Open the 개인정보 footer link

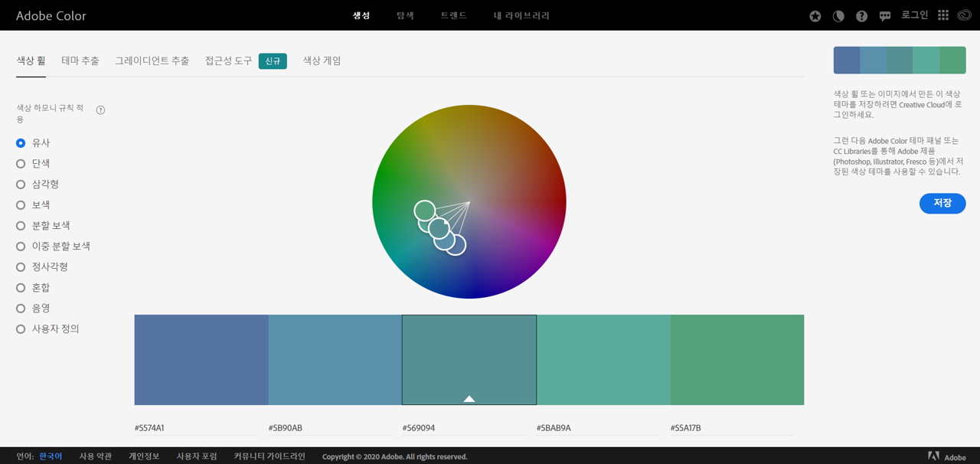click(x=144, y=456)
